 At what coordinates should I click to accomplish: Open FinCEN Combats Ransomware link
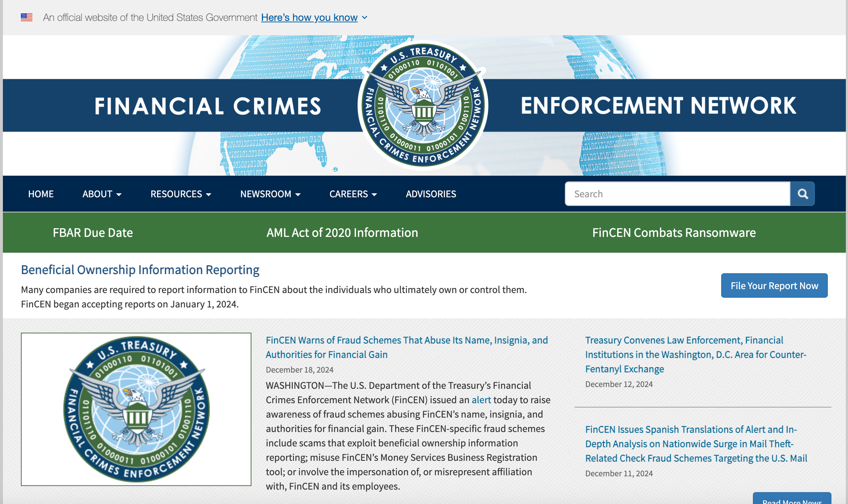click(x=674, y=233)
